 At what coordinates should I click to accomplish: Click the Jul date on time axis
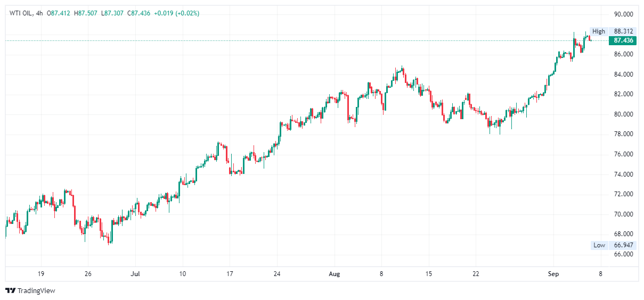click(135, 274)
